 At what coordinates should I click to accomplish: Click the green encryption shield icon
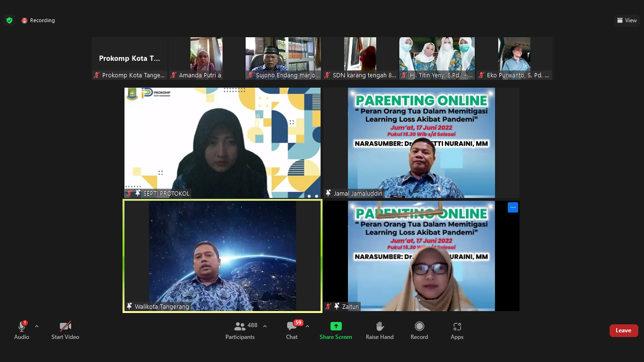[9, 20]
